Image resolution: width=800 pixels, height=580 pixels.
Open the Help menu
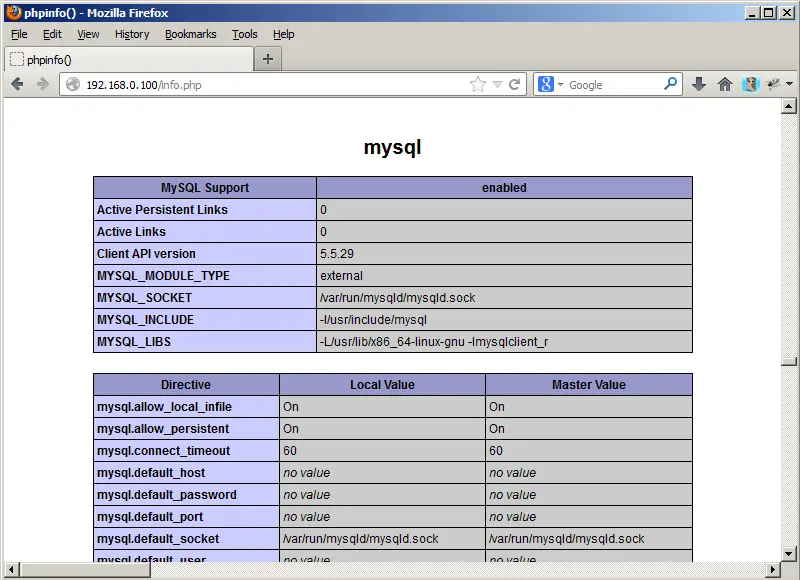[284, 34]
